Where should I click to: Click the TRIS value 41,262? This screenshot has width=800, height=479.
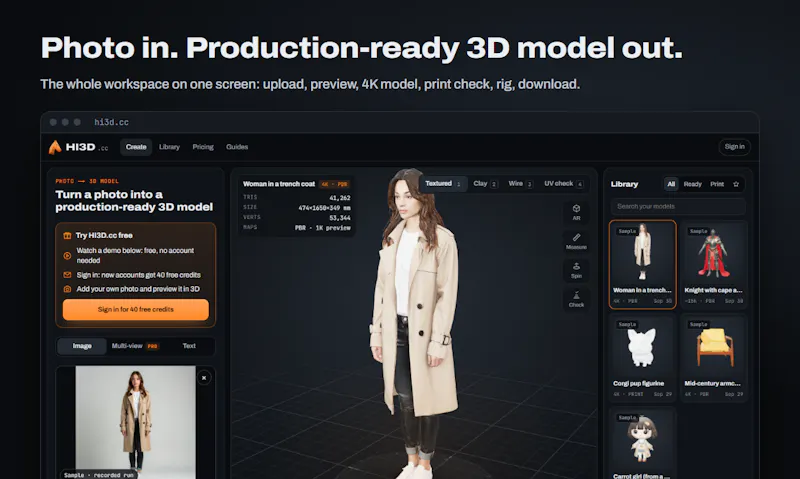pyautogui.click(x=340, y=198)
